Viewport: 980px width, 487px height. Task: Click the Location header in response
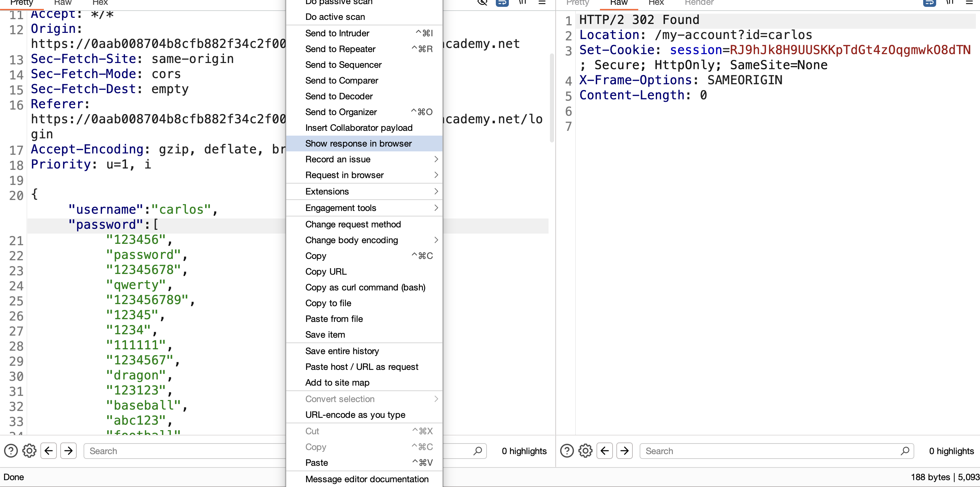(x=695, y=35)
